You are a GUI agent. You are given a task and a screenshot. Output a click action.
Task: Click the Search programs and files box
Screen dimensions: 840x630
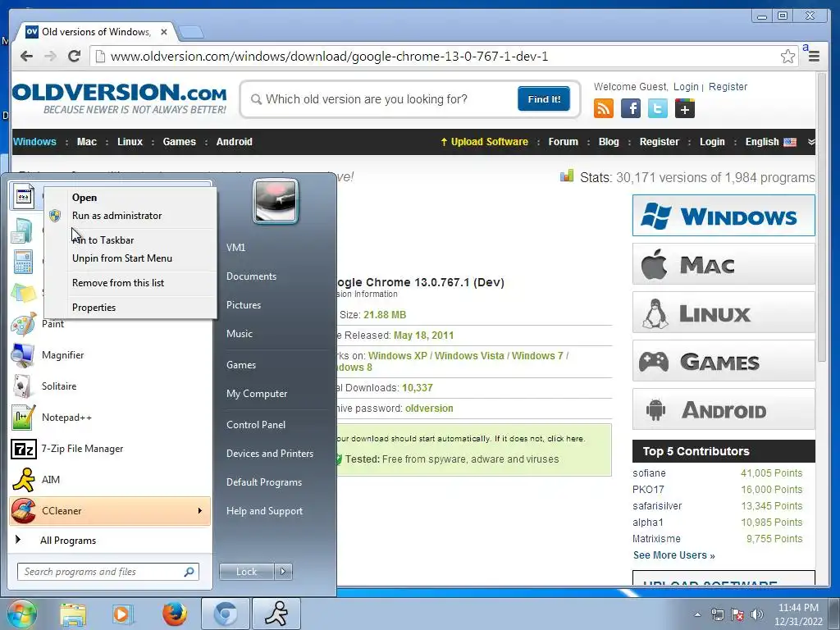[107, 572]
